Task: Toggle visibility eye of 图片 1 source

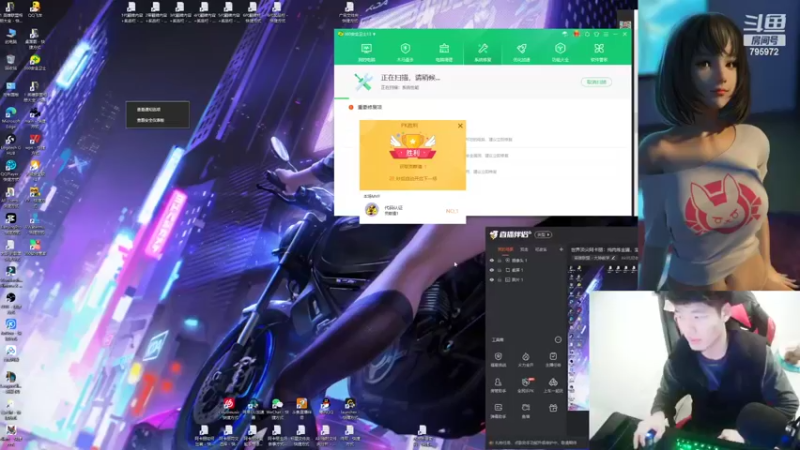Action: coord(492,280)
